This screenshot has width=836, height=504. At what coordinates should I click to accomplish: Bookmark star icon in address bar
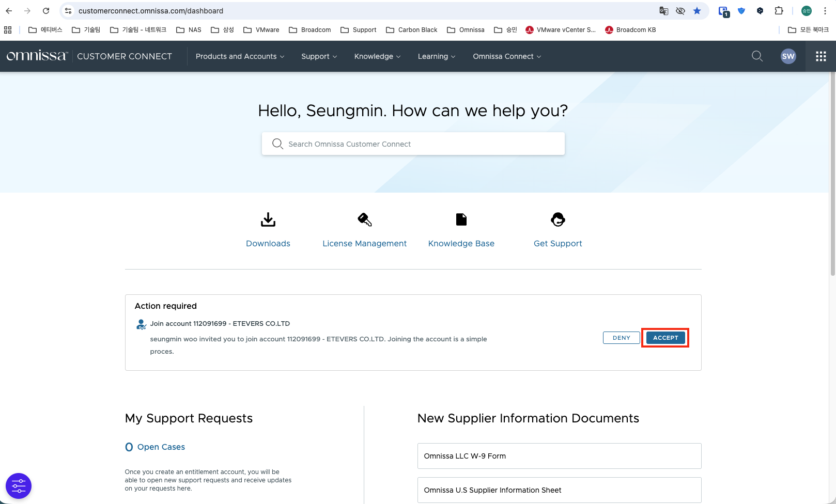point(697,11)
